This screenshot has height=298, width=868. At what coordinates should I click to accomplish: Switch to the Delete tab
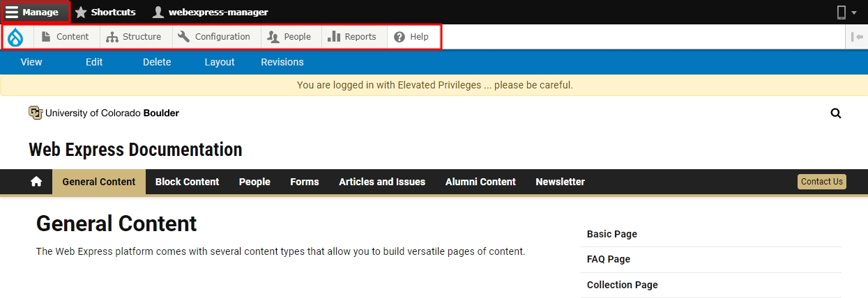157,62
